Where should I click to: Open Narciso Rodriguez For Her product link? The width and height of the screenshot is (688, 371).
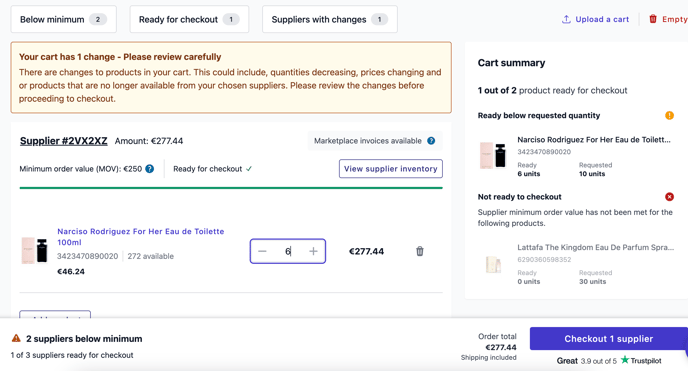point(140,237)
